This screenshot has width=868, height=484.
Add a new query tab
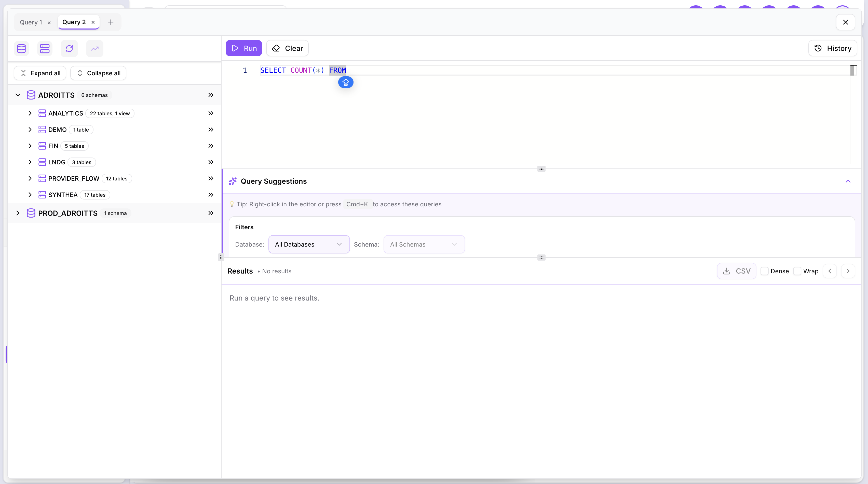click(111, 22)
